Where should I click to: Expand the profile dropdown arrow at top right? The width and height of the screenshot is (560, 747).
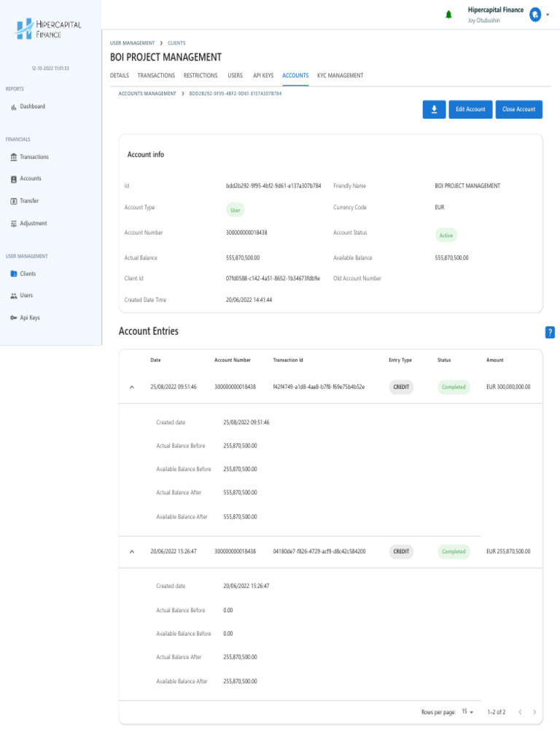[x=548, y=15]
